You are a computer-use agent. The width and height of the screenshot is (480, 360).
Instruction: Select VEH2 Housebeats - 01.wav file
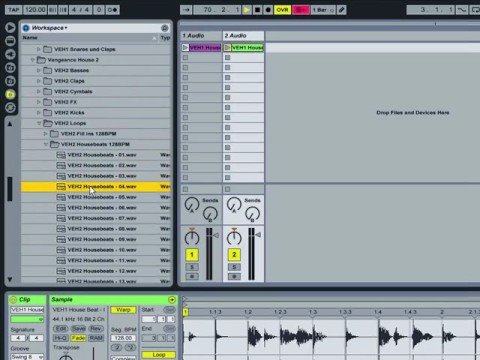96,155
